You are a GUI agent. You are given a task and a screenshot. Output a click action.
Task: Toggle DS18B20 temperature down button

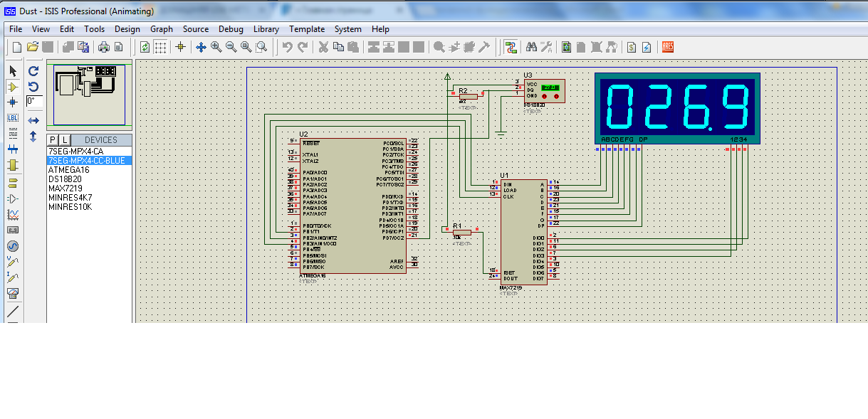point(545,96)
